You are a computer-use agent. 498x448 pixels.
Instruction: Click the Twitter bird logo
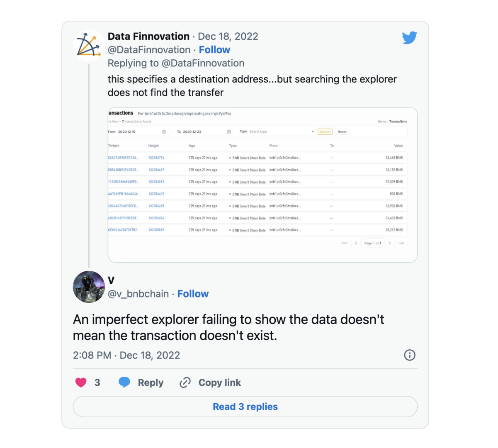point(409,38)
